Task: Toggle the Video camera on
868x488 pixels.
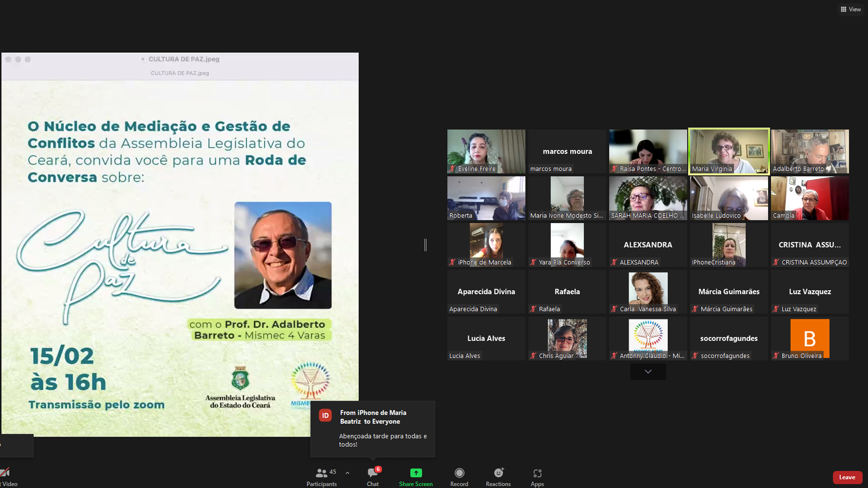Action: 5,473
